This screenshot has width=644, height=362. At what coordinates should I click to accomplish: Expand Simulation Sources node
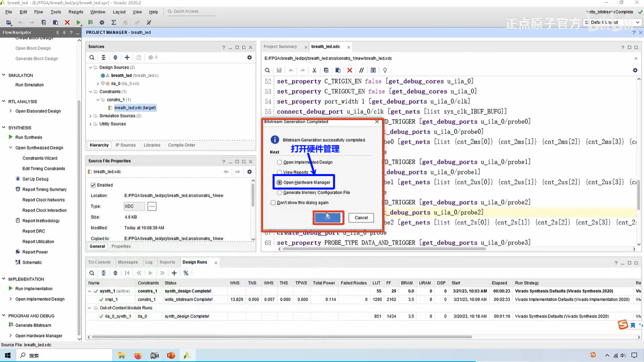point(91,116)
